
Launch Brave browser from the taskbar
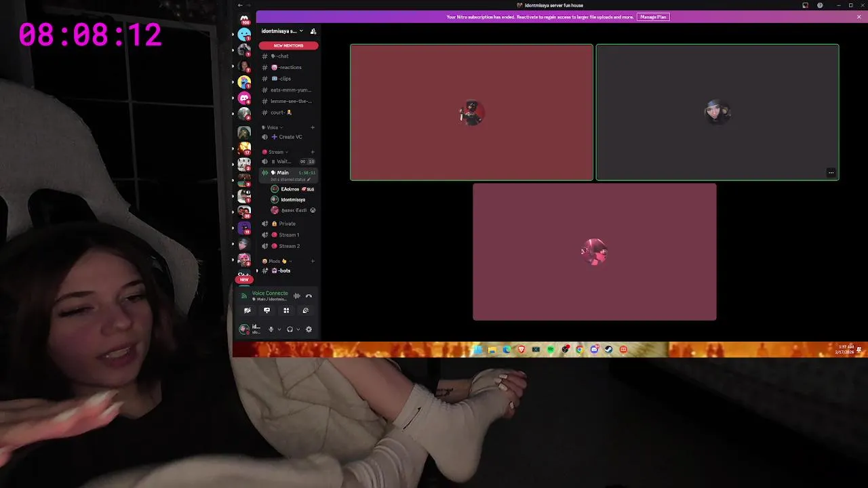point(521,350)
